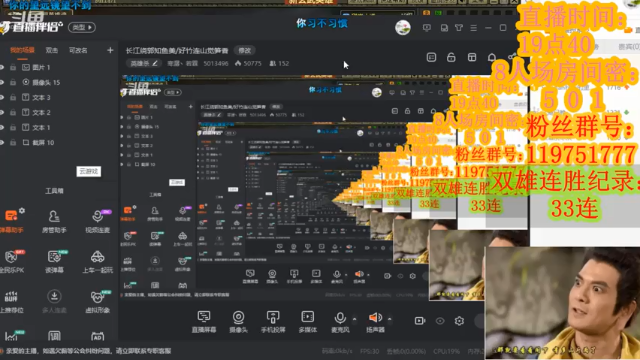The image size is (640, 360).
Task: Open the 房管助手 room manager tool
Action: click(x=54, y=222)
